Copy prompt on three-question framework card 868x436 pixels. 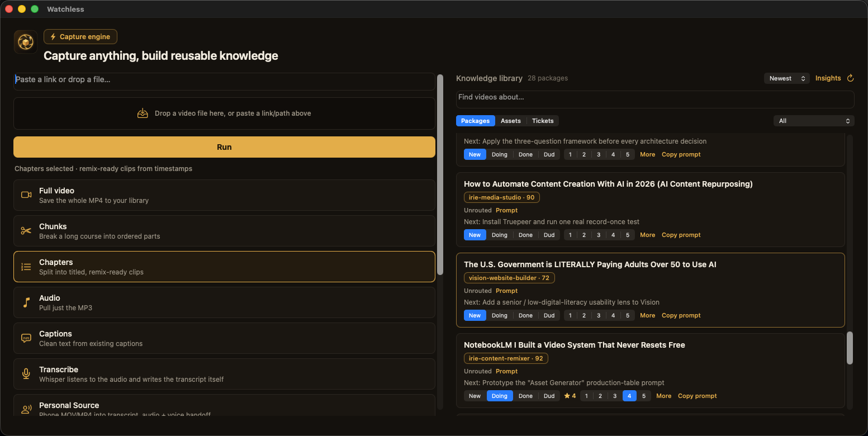681,154
